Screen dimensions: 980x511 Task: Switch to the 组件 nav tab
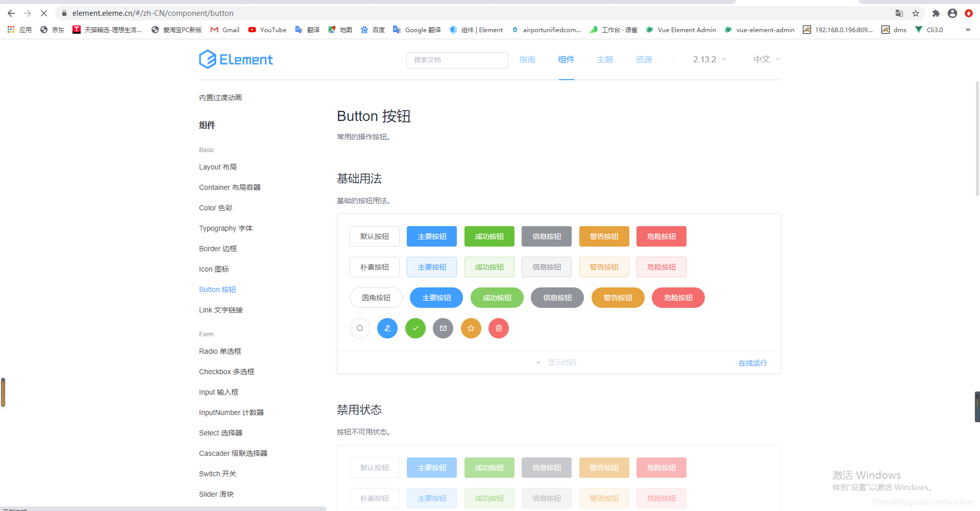pyautogui.click(x=566, y=59)
